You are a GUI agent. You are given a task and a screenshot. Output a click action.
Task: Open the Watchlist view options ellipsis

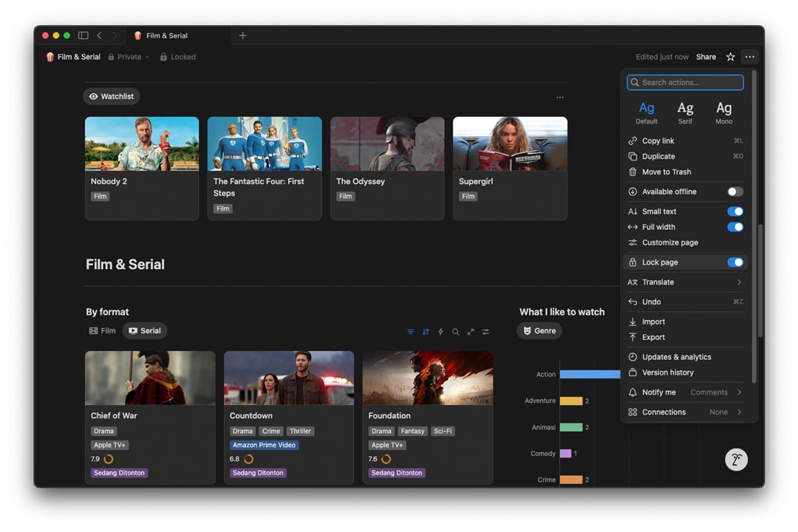point(560,98)
